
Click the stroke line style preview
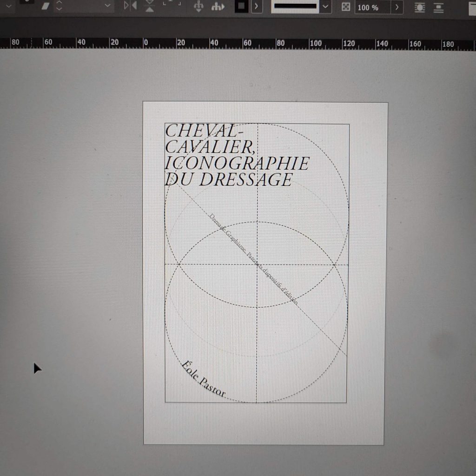click(x=295, y=7)
